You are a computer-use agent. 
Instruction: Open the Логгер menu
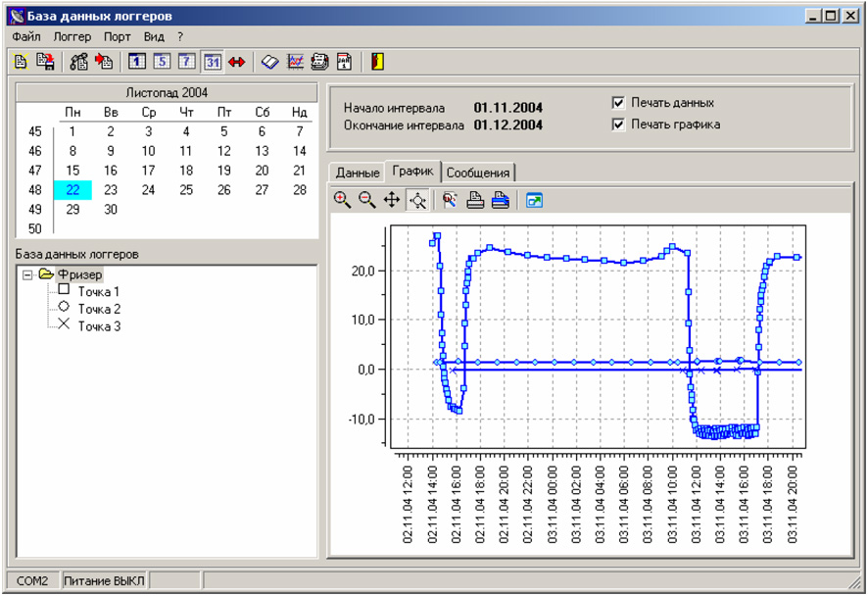pos(72,37)
